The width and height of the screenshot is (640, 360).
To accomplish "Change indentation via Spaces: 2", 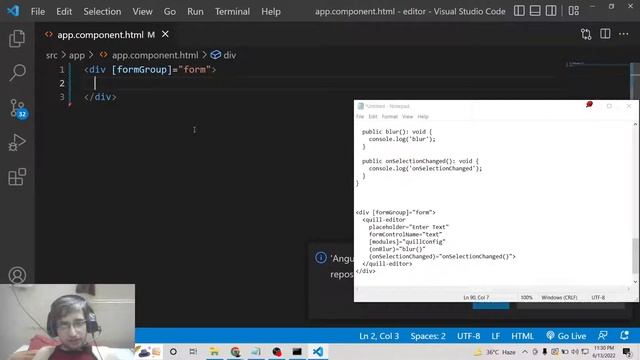I will click(428, 336).
